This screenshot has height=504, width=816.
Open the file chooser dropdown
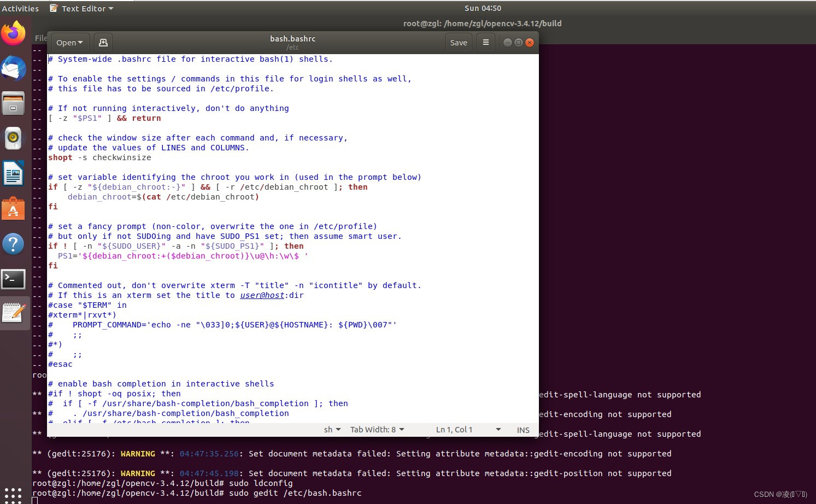(69, 43)
